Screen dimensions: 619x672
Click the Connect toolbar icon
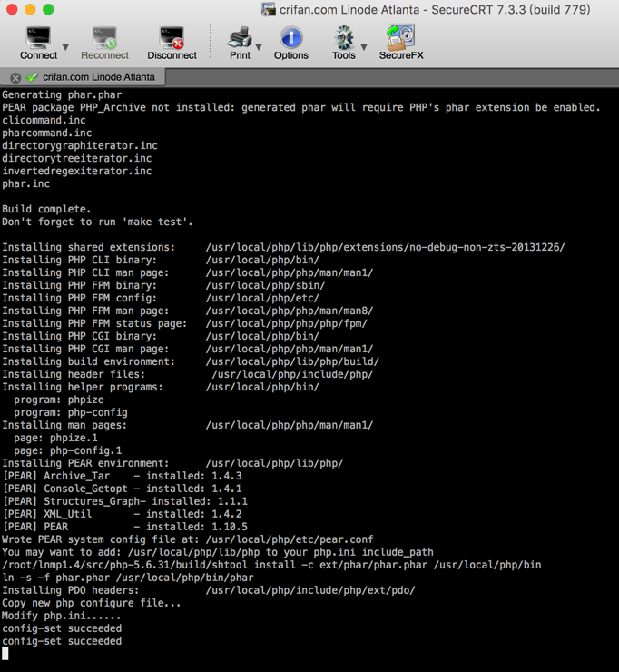(x=38, y=43)
